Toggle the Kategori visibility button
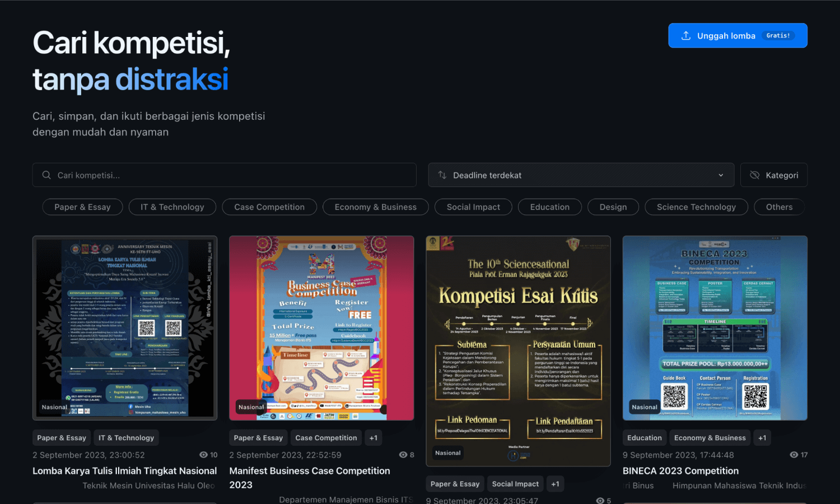 coord(773,175)
